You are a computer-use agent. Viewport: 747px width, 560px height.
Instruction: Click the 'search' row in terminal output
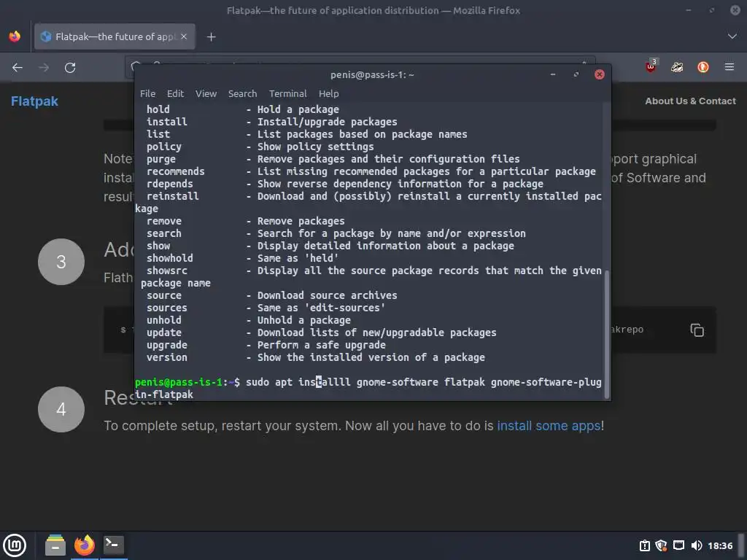pos(336,234)
